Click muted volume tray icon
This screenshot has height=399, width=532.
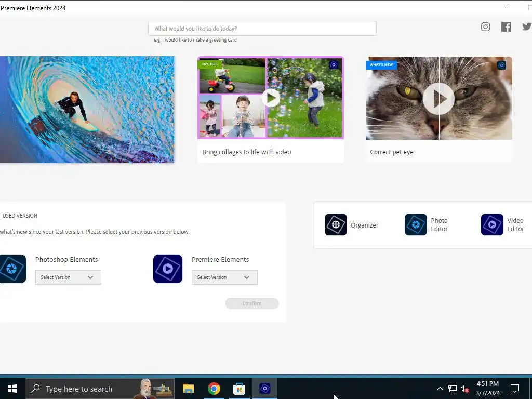click(x=465, y=389)
